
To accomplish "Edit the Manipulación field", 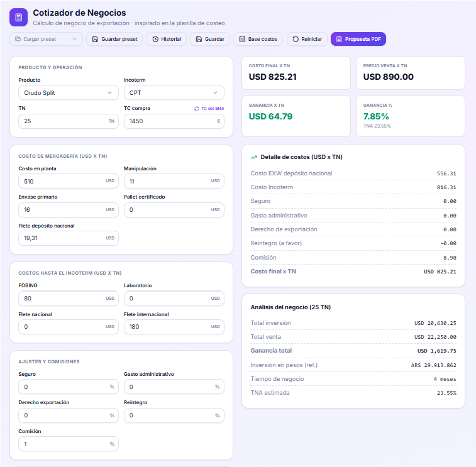I will [x=174, y=181].
